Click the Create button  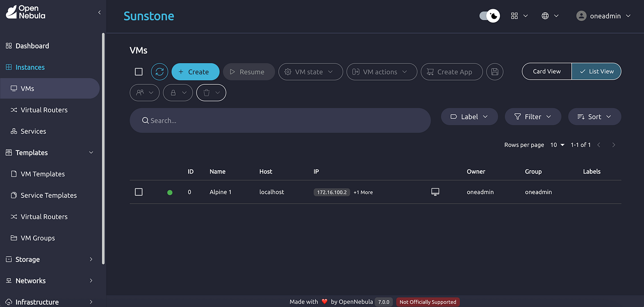tap(195, 72)
